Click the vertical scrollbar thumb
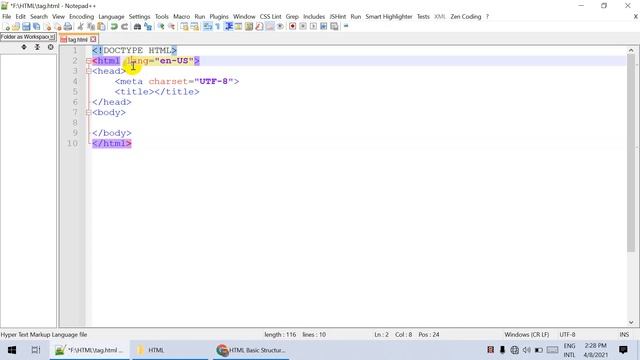The image size is (640, 360). (631, 153)
